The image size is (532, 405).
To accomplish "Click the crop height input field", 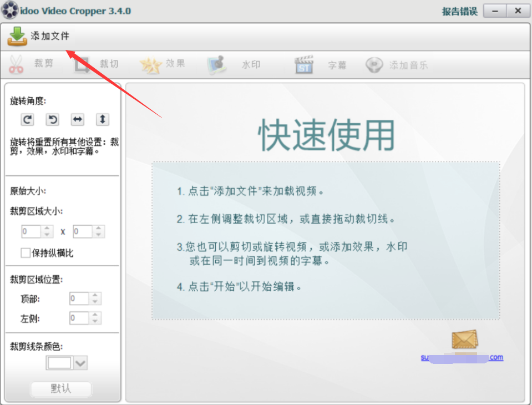I will (83, 231).
